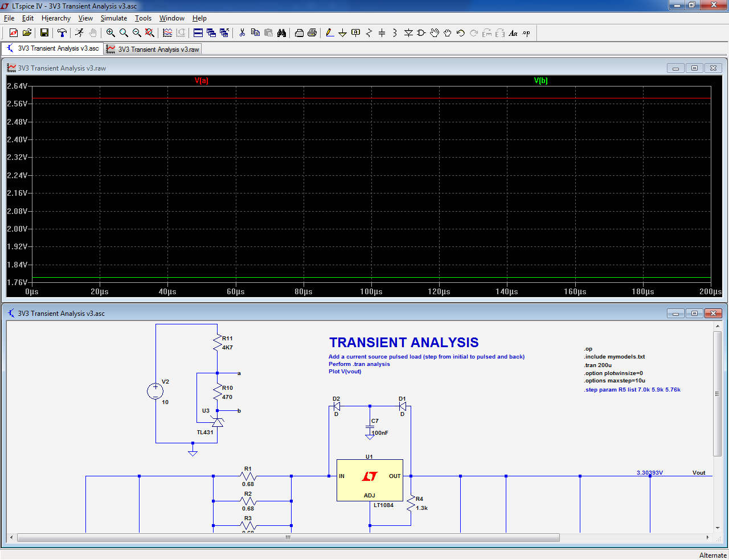Click the .tran 200u directive
729x560 pixels.
(598, 365)
